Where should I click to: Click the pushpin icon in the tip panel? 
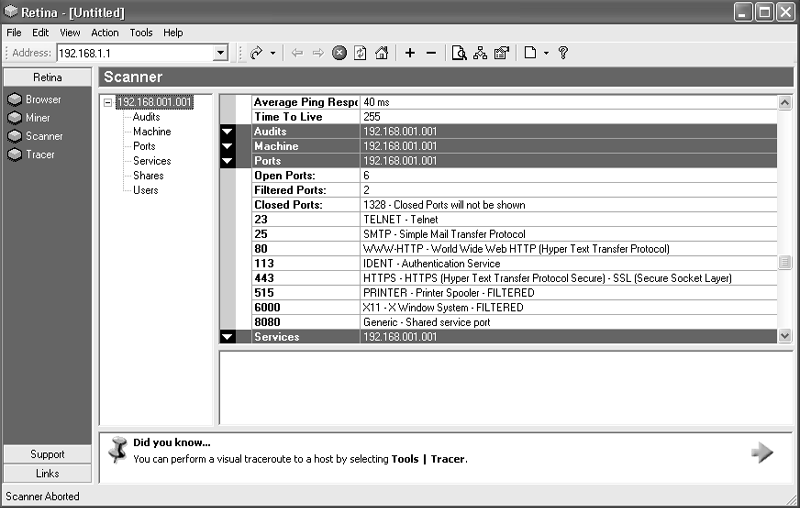coord(118,449)
